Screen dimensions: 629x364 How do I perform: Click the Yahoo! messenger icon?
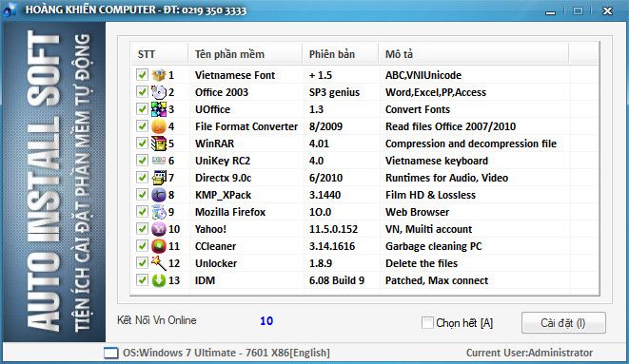[x=159, y=229]
